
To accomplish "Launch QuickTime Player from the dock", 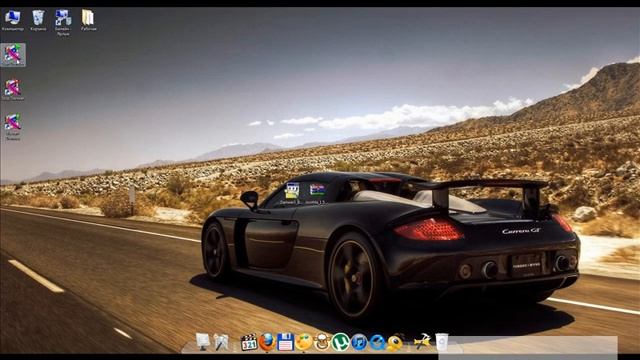I will (377, 342).
